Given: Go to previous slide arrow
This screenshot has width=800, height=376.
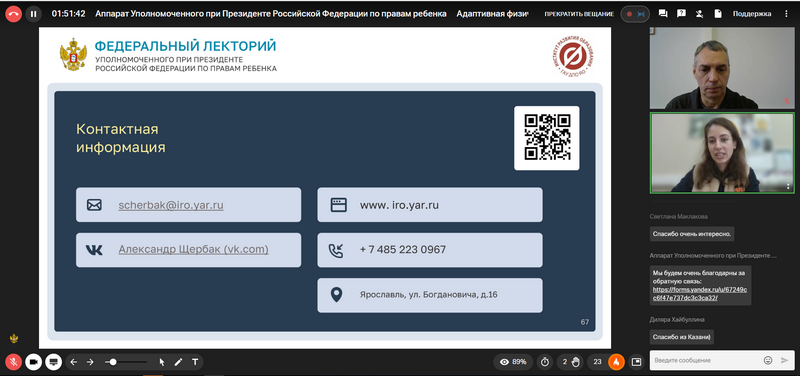Looking at the screenshot, I should 74,362.
